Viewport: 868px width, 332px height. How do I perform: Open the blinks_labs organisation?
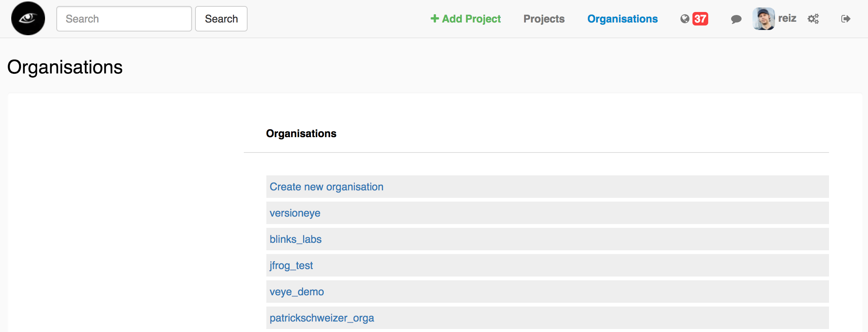coord(296,239)
